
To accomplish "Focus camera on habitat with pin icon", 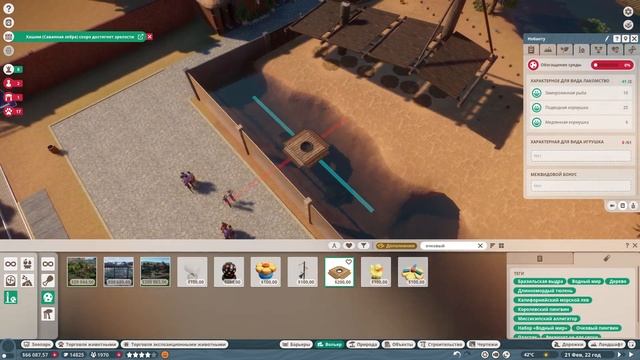I will pyautogui.click(x=625, y=38).
